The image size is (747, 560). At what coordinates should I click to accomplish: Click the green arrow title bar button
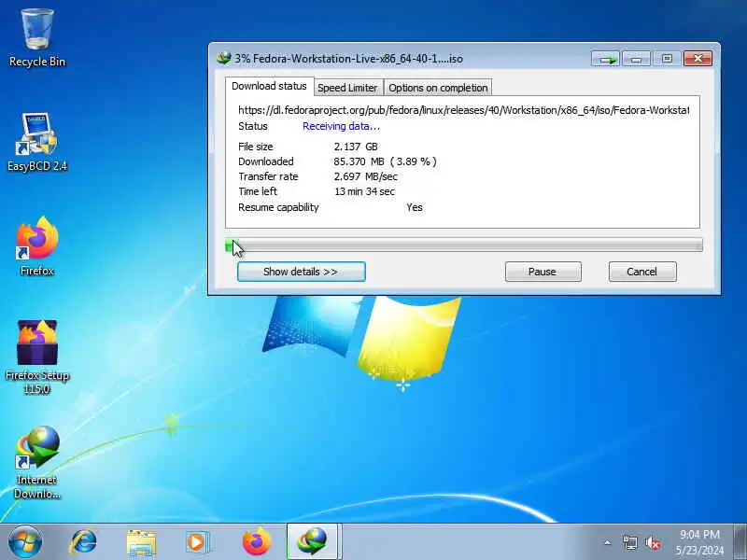tap(605, 59)
